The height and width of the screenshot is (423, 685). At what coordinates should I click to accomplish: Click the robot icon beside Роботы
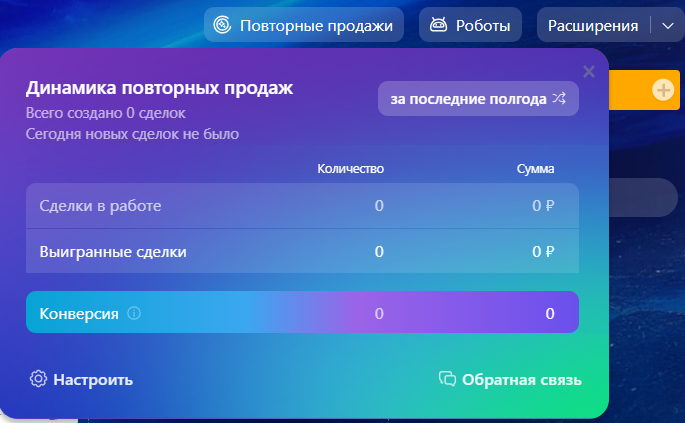coord(438,25)
